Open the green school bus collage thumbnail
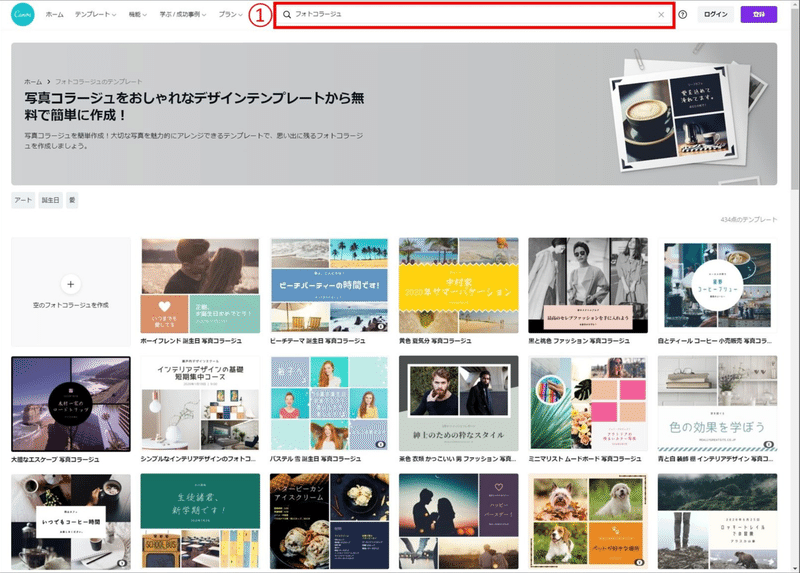This screenshot has height=573, width=800. (200, 521)
